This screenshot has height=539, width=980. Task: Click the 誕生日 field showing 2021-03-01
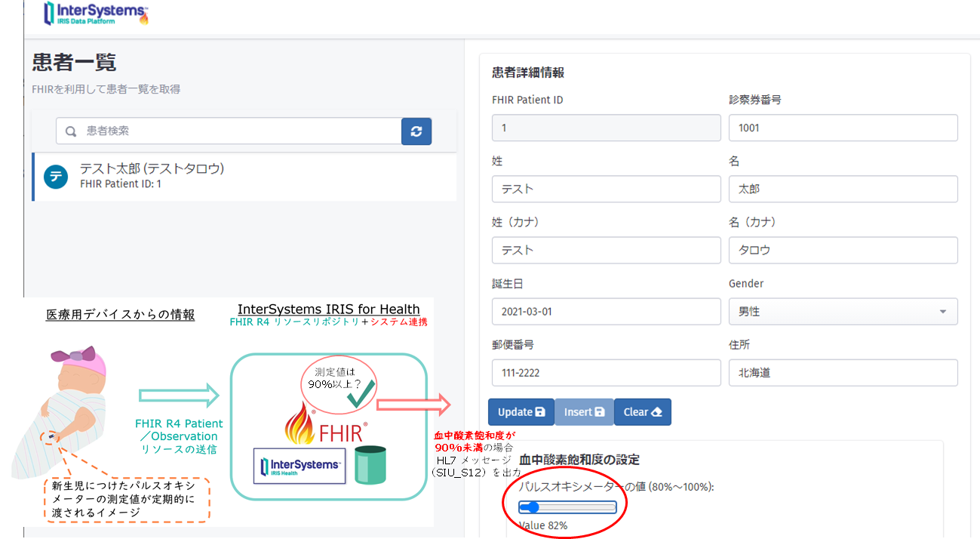coord(606,311)
